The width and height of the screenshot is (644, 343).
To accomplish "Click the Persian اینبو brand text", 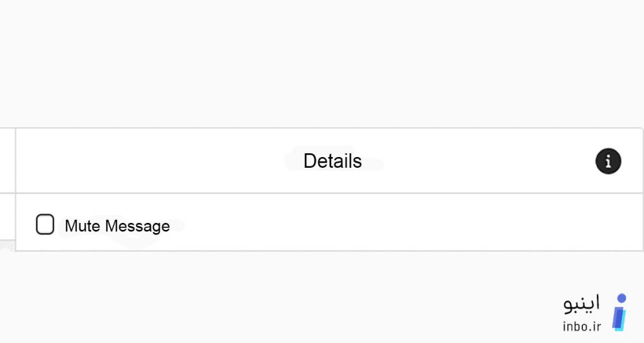I will [582, 303].
